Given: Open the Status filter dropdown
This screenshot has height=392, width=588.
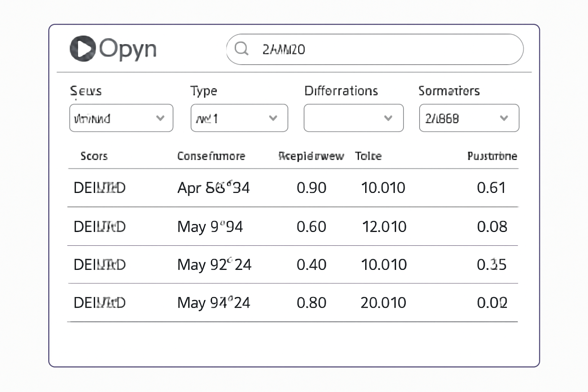Looking at the screenshot, I should coord(121,118).
